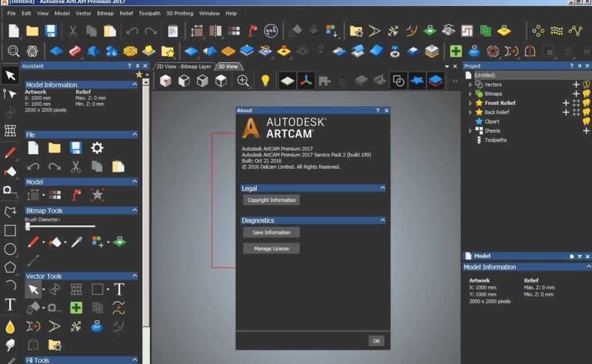Image resolution: width=592 pixels, height=364 pixels.
Task: Click Manage License button
Action: (272, 248)
